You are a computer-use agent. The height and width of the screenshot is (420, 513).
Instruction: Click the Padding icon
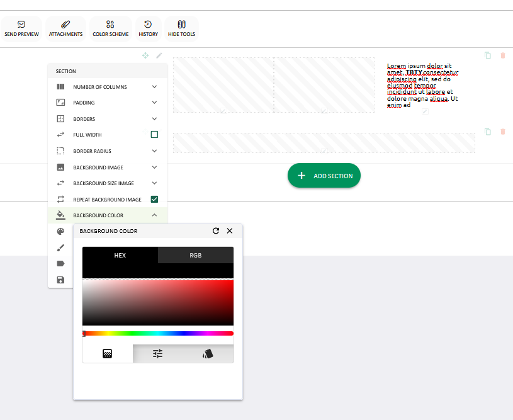(60, 103)
